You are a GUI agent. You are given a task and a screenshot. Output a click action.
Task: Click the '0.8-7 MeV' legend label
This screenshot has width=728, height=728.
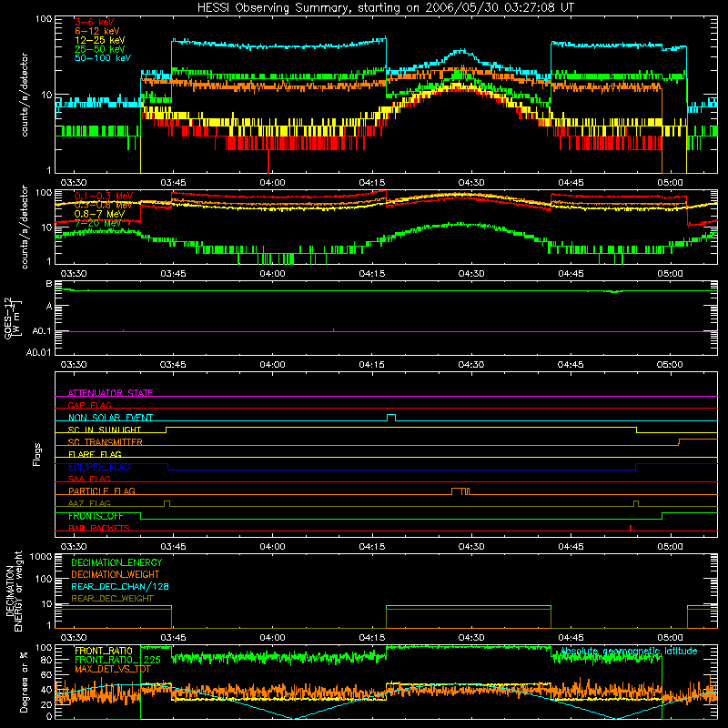(99, 214)
